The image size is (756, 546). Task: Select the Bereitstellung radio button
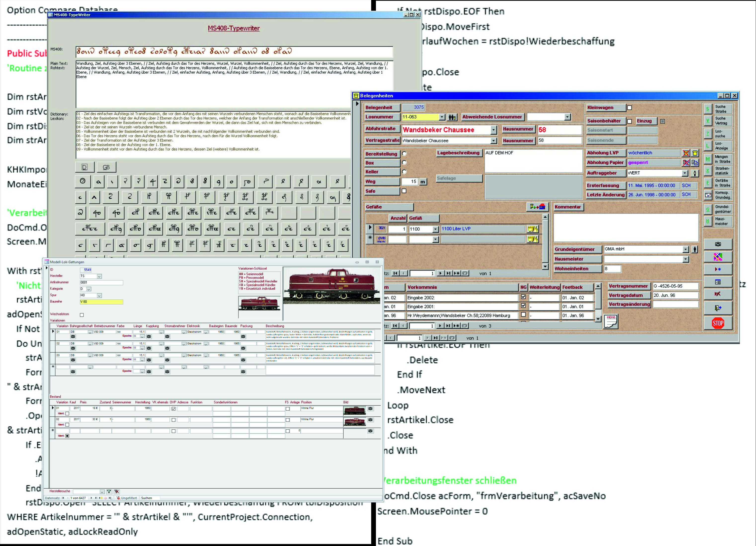(x=404, y=154)
